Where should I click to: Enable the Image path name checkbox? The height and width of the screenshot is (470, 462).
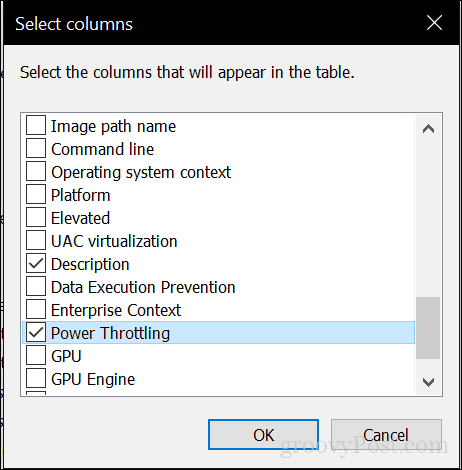click(x=36, y=125)
